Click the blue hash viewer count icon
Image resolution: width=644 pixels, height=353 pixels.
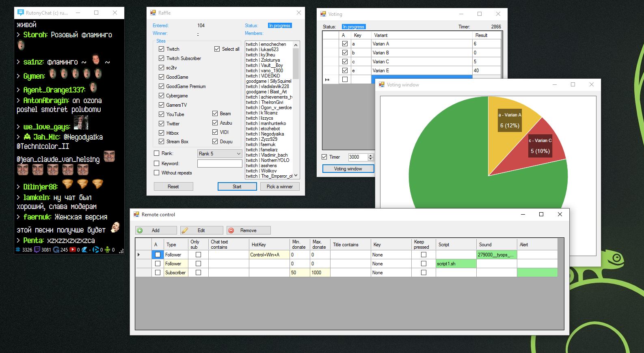tap(18, 250)
